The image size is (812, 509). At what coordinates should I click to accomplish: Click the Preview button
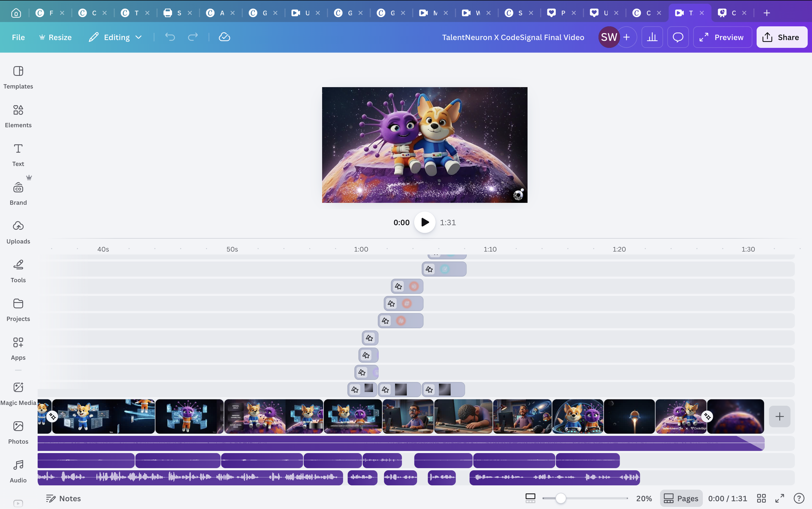[x=722, y=37]
